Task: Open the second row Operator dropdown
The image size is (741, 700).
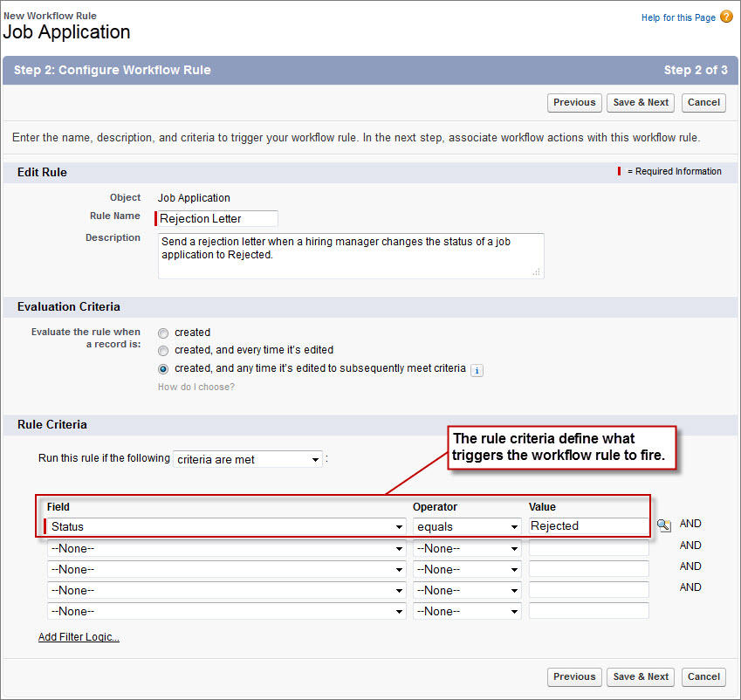Action: point(467,548)
